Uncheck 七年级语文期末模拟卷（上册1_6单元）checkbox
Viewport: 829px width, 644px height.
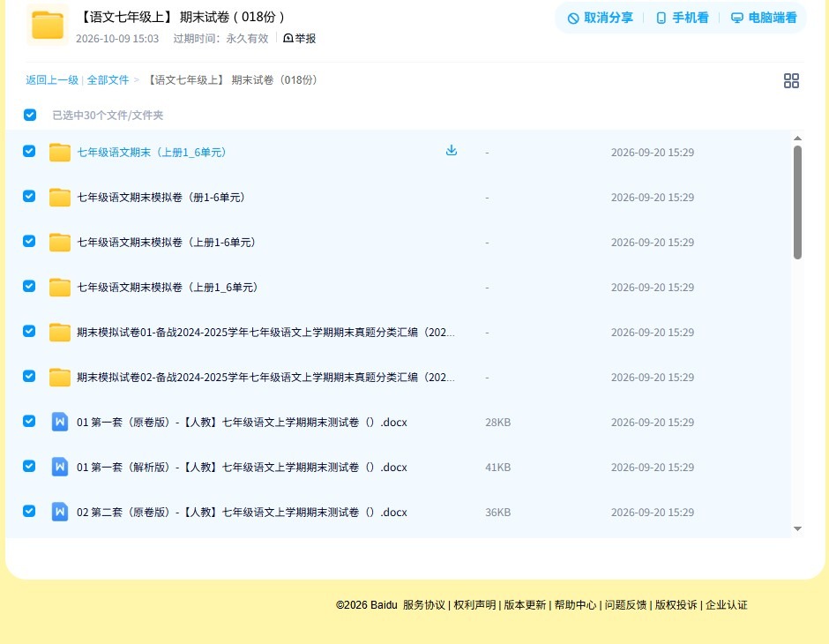29,286
